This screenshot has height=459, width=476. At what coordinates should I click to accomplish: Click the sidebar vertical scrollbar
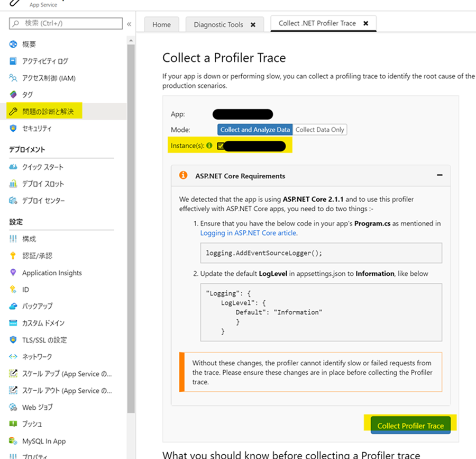131,212
